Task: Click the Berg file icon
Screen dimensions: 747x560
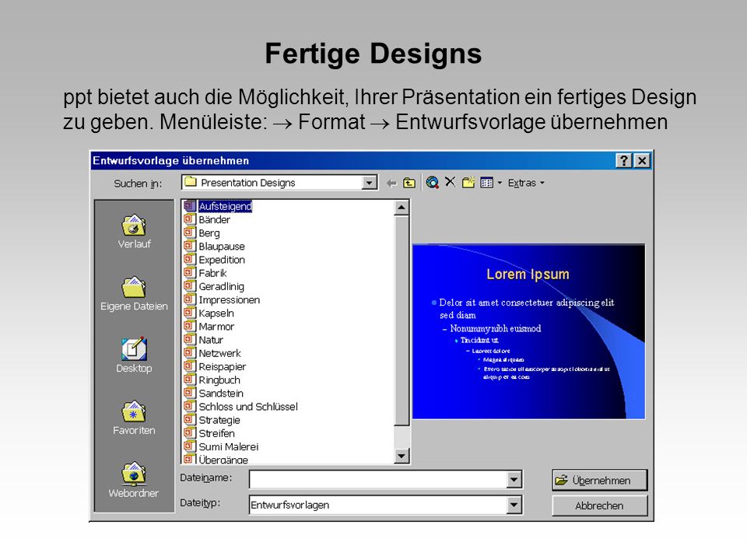Action: pyautogui.click(x=190, y=233)
